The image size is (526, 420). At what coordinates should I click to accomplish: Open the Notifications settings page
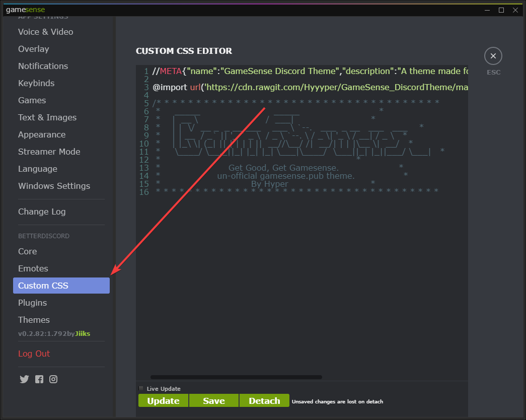43,66
